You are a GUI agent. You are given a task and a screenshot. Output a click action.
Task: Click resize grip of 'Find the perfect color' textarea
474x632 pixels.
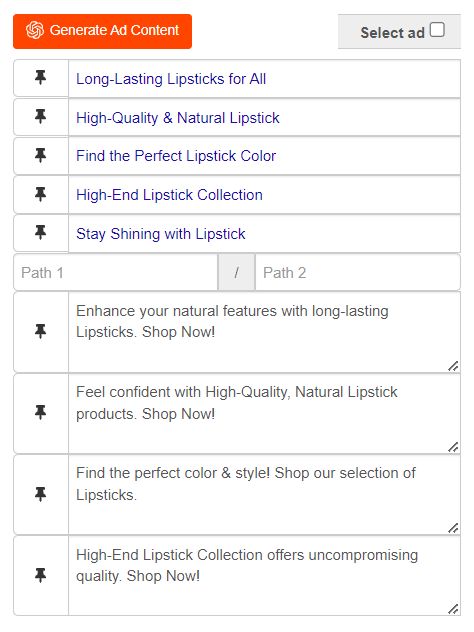453,528
